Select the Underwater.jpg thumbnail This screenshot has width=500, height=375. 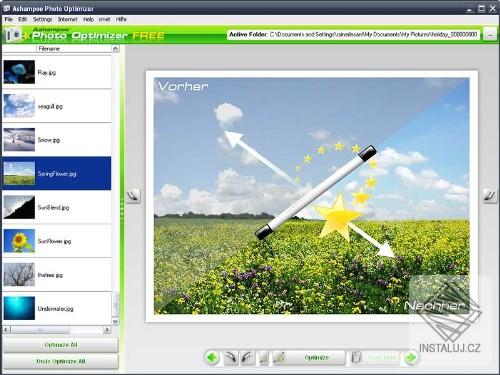19,308
